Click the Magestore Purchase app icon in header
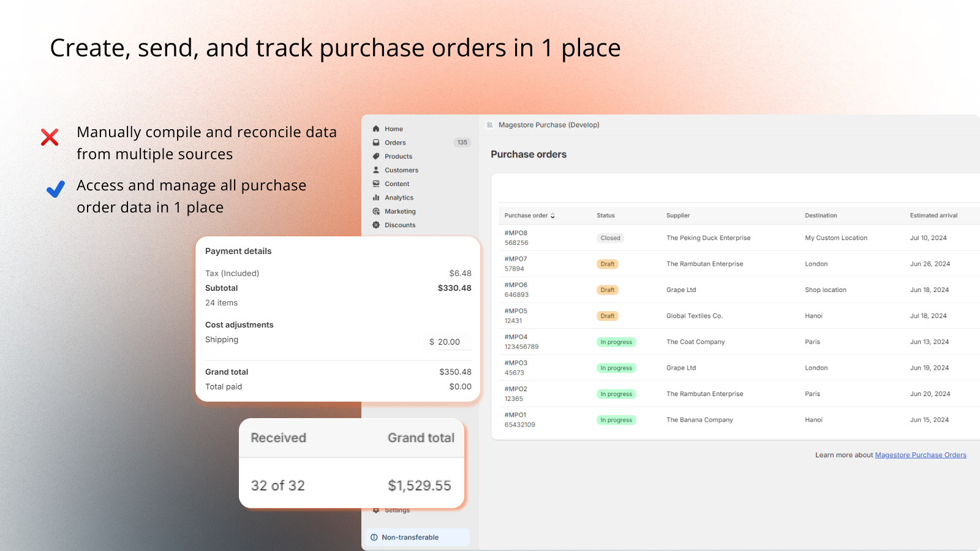Viewport: 980px width, 551px height. click(x=490, y=125)
